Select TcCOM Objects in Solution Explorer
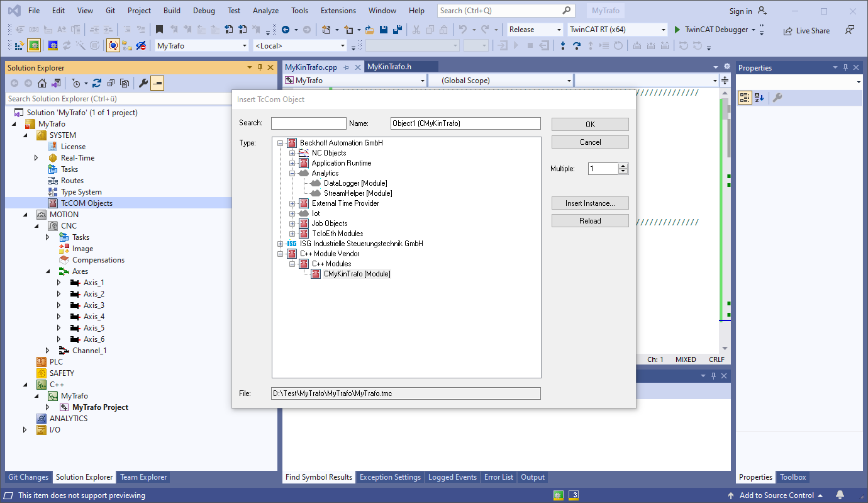This screenshot has height=503, width=868. click(87, 203)
